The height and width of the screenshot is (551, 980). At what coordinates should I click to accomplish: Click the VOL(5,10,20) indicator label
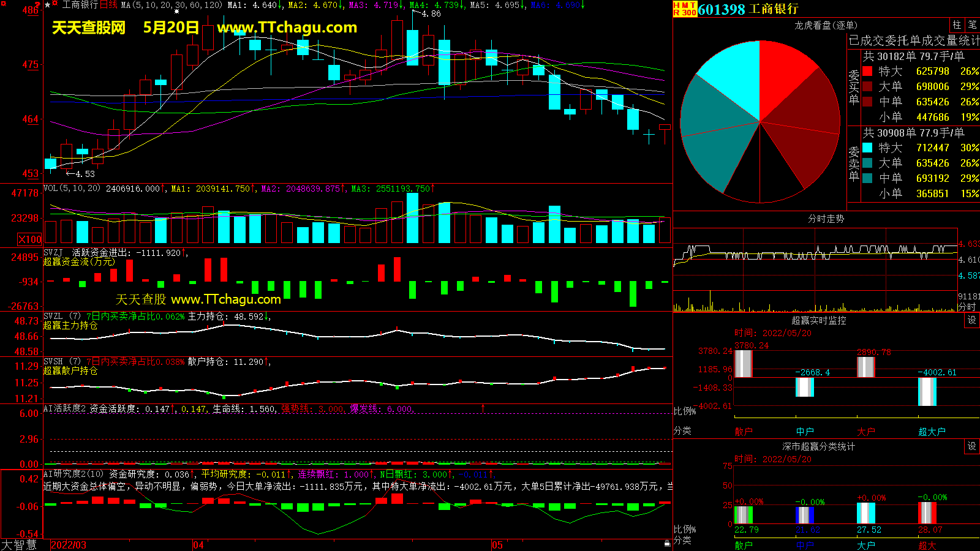(72, 189)
